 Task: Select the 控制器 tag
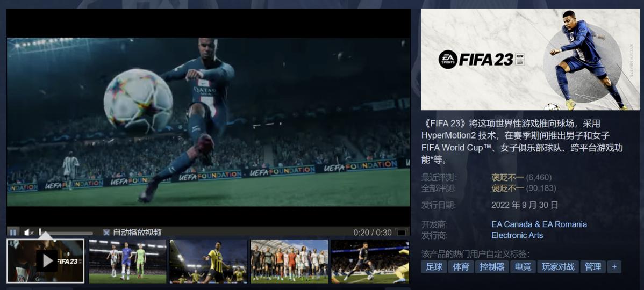(x=492, y=266)
